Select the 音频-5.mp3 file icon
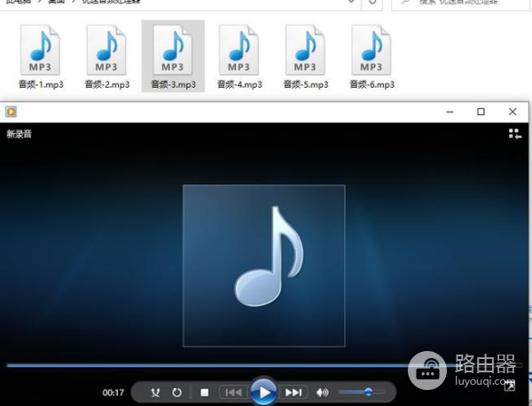 tap(305, 50)
